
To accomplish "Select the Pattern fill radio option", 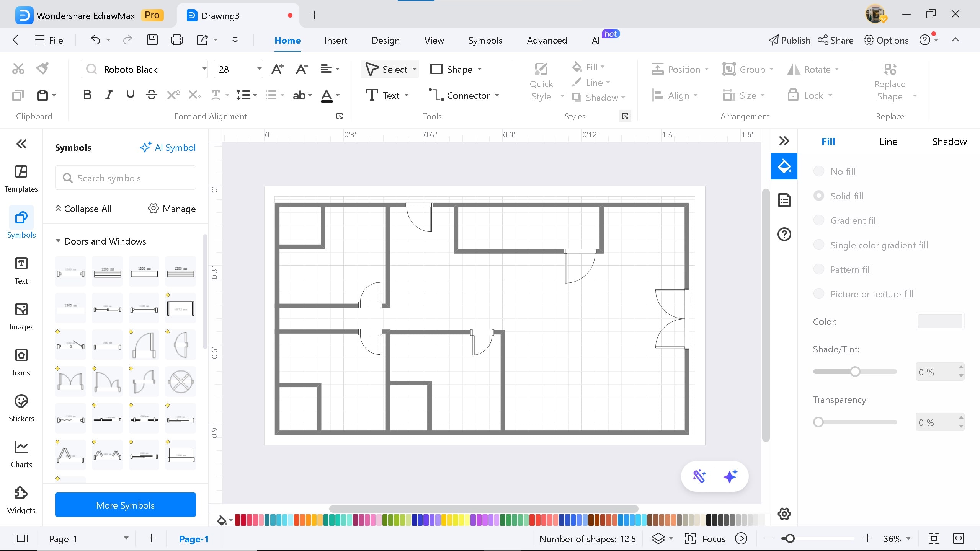I will pyautogui.click(x=818, y=269).
